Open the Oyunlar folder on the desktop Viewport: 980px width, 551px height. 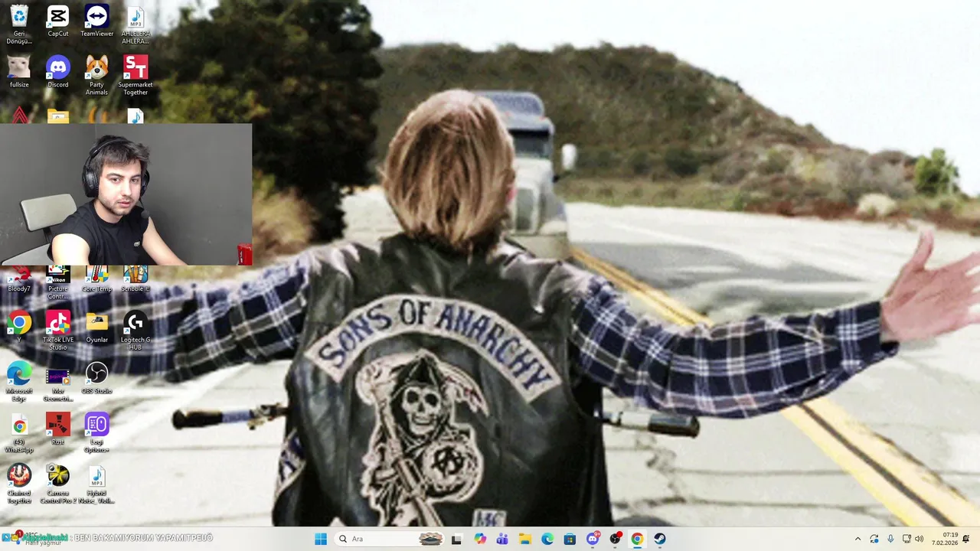pos(96,327)
